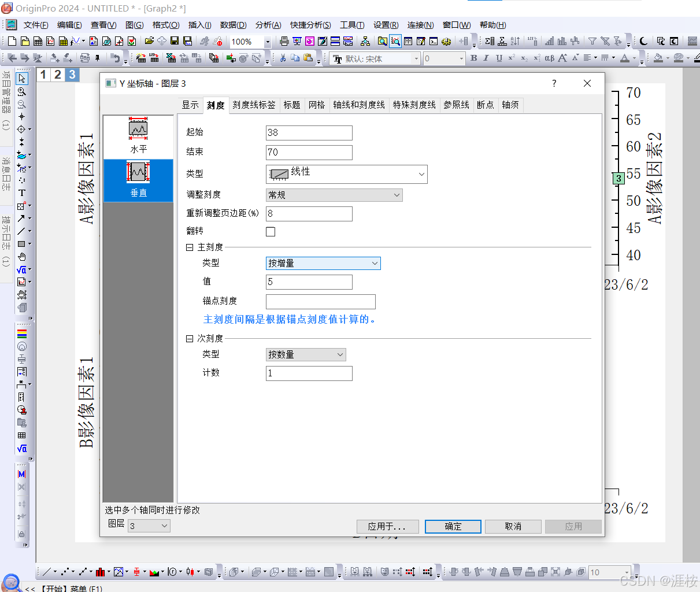Click the major tick 值 field

[x=309, y=282]
